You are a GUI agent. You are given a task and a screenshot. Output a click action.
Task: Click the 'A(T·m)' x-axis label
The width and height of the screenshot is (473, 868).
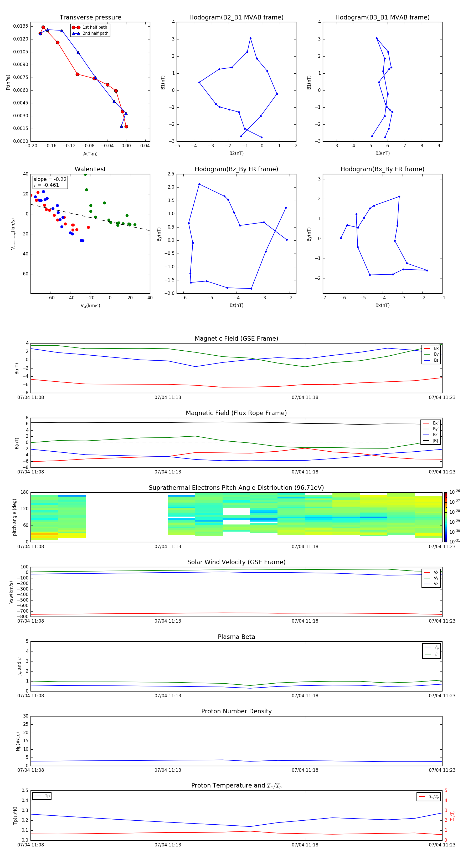tap(90, 154)
